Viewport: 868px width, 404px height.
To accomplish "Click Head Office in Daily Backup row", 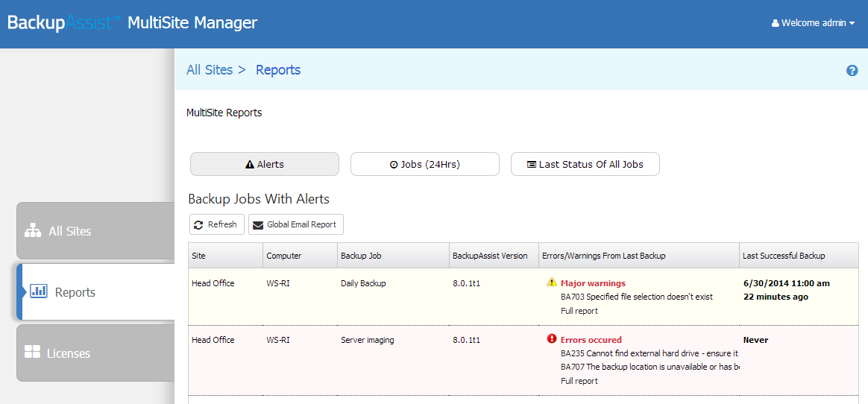I will [x=213, y=283].
